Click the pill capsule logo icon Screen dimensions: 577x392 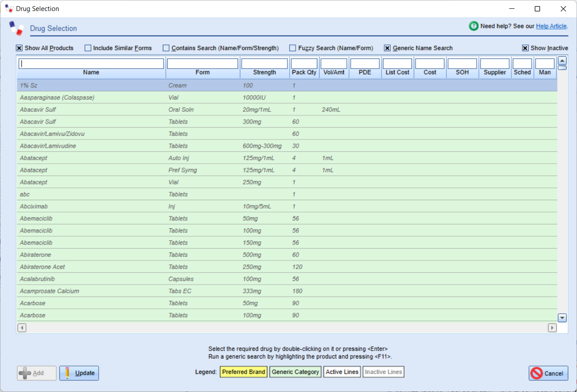pyautogui.click(x=16, y=28)
